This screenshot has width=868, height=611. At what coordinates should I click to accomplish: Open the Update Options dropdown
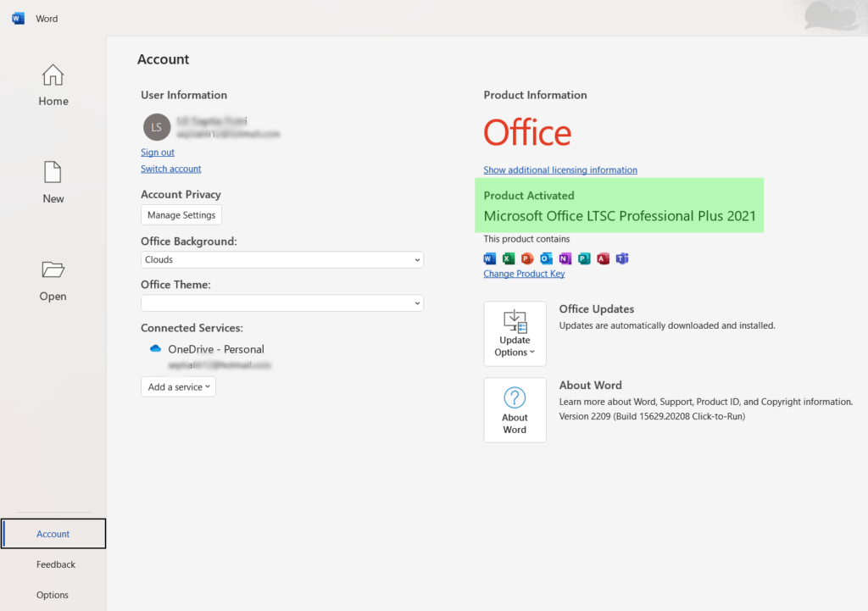[515, 333]
